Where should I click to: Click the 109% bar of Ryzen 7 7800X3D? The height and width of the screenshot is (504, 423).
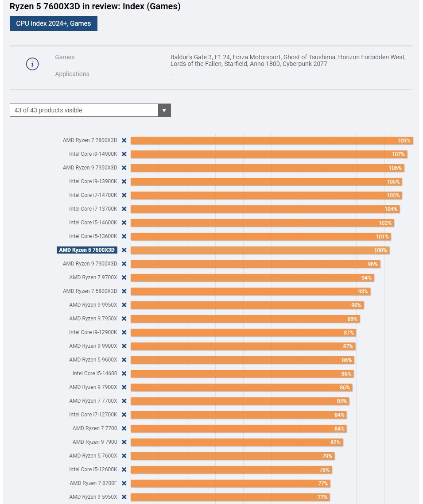pyautogui.click(x=272, y=140)
